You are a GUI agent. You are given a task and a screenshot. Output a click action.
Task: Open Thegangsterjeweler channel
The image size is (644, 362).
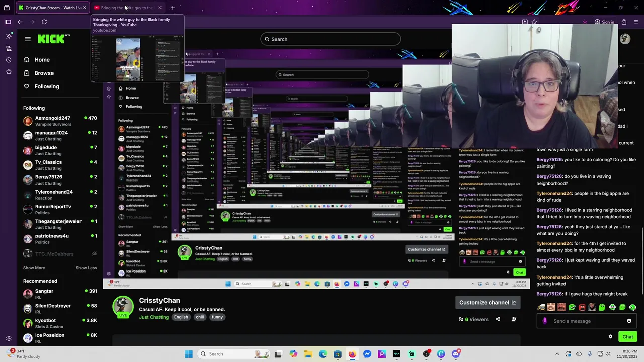coord(60,224)
